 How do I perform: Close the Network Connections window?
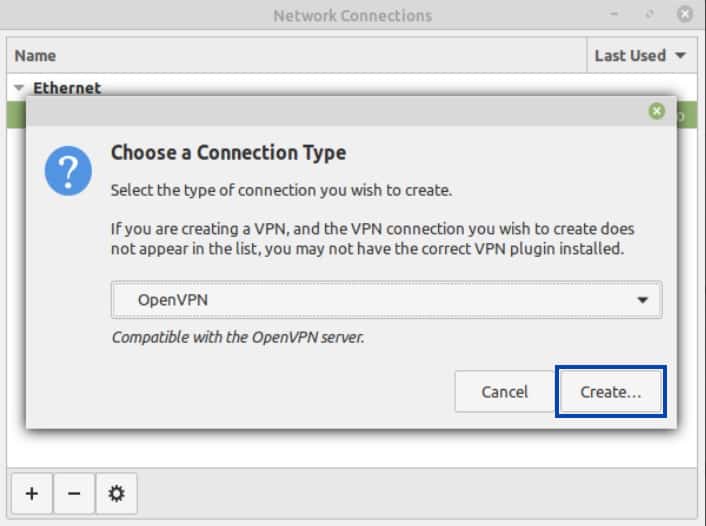[x=685, y=14]
